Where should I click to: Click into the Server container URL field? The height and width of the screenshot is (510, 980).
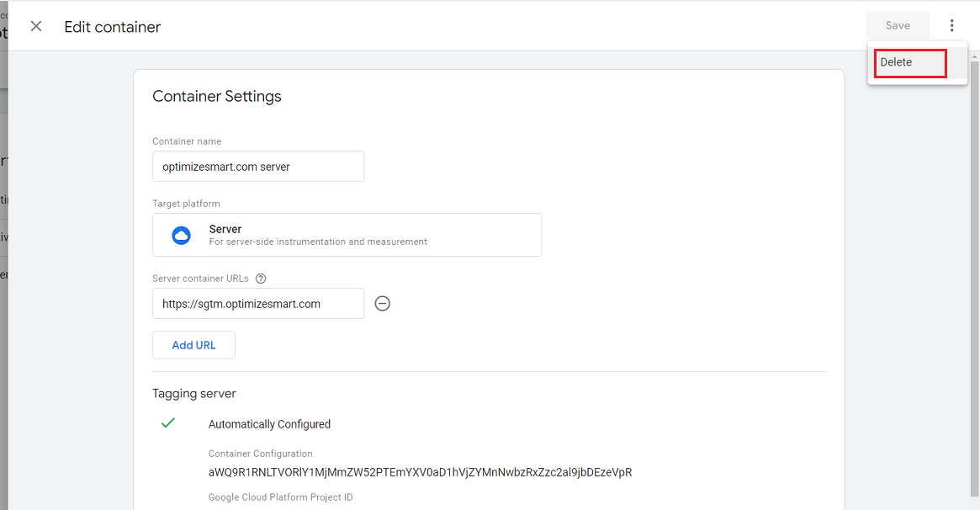tap(257, 304)
